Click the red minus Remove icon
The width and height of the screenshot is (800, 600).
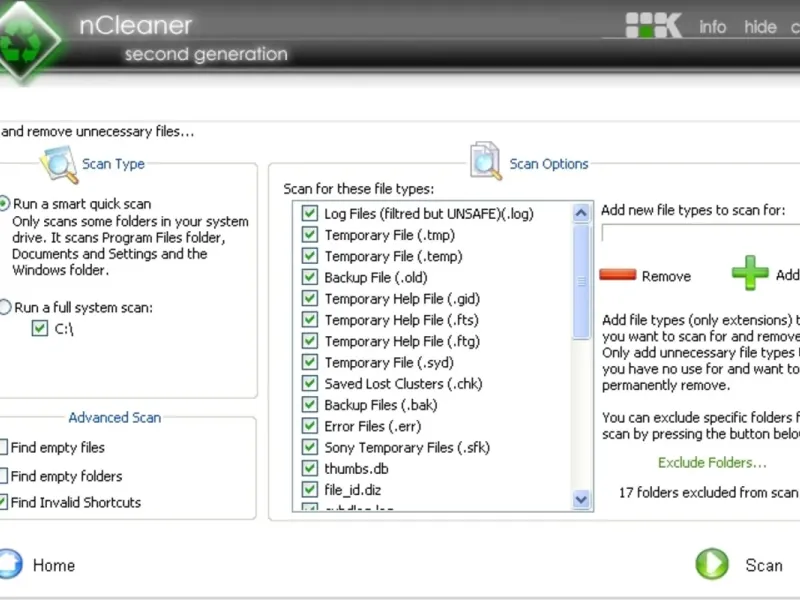[618, 275]
